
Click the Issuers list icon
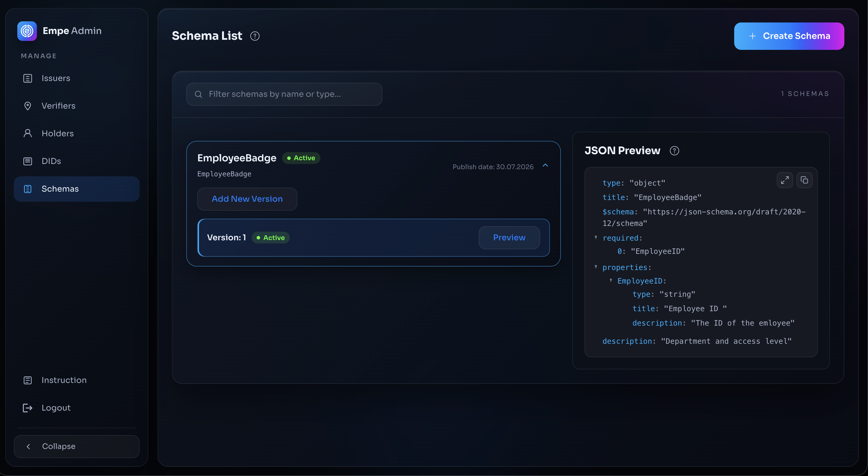click(28, 78)
